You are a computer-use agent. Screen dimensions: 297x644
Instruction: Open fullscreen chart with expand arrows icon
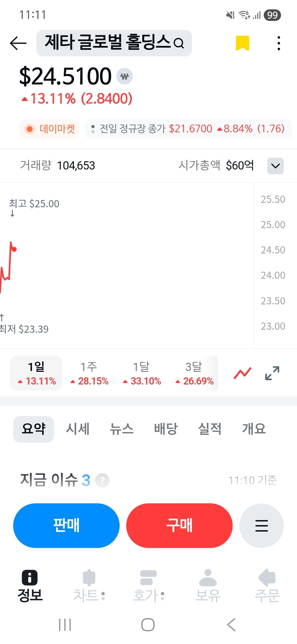pos(272,373)
